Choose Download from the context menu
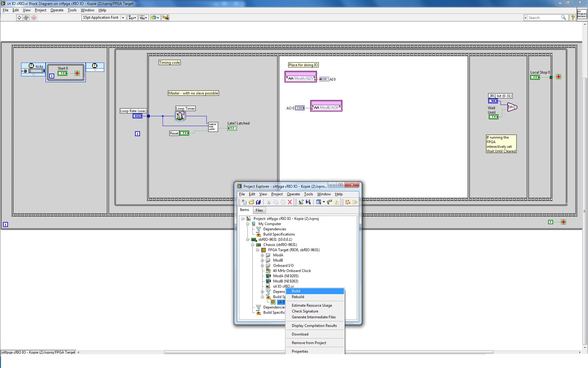The width and height of the screenshot is (588, 368). click(x=315, y=334)
